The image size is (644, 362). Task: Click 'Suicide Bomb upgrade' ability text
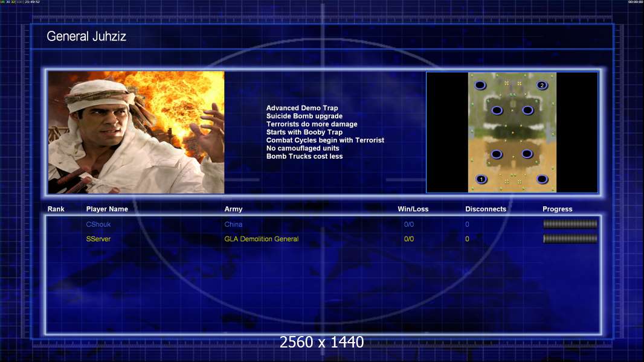tap(304, 116)
